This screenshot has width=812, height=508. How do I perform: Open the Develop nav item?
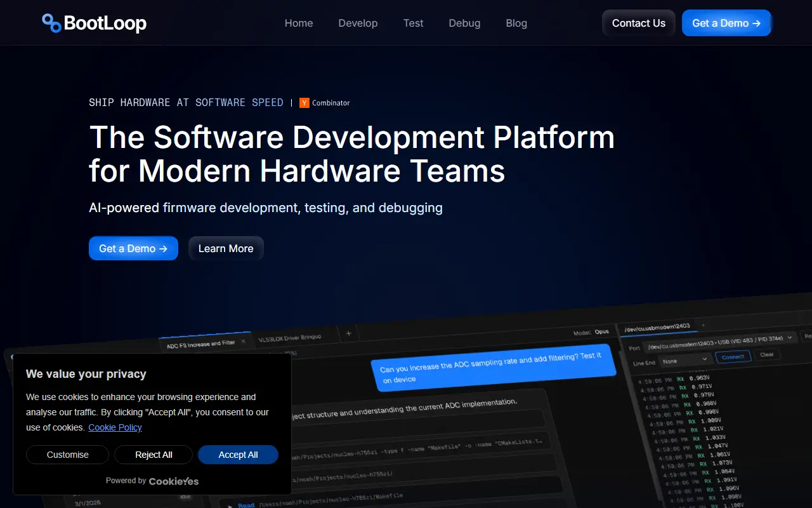click(x=358, y=23)
